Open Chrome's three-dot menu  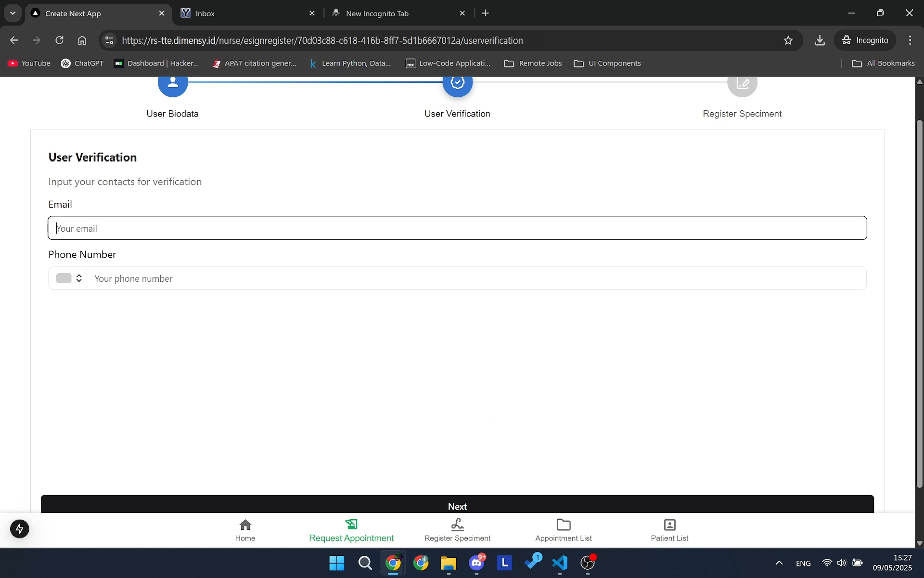[x=910, y=40]
